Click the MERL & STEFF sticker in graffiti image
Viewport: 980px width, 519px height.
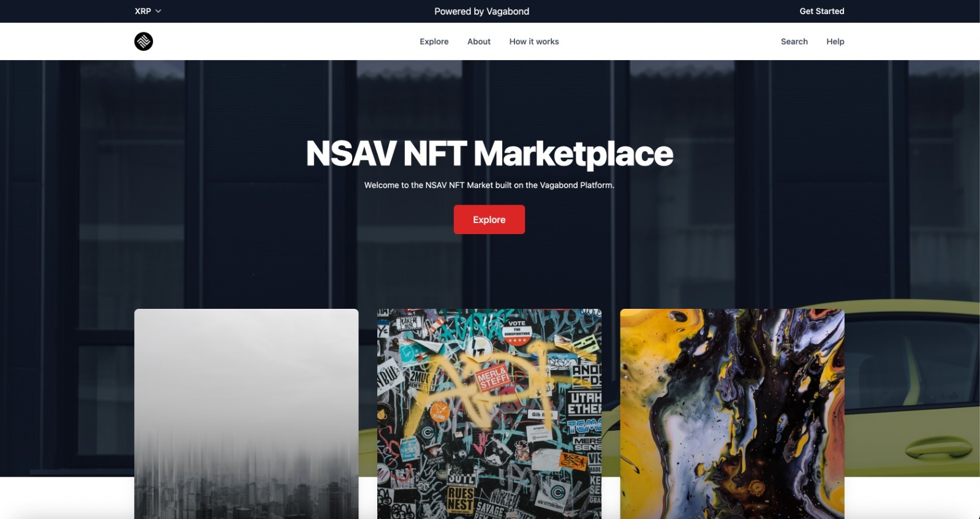(492, 377)
